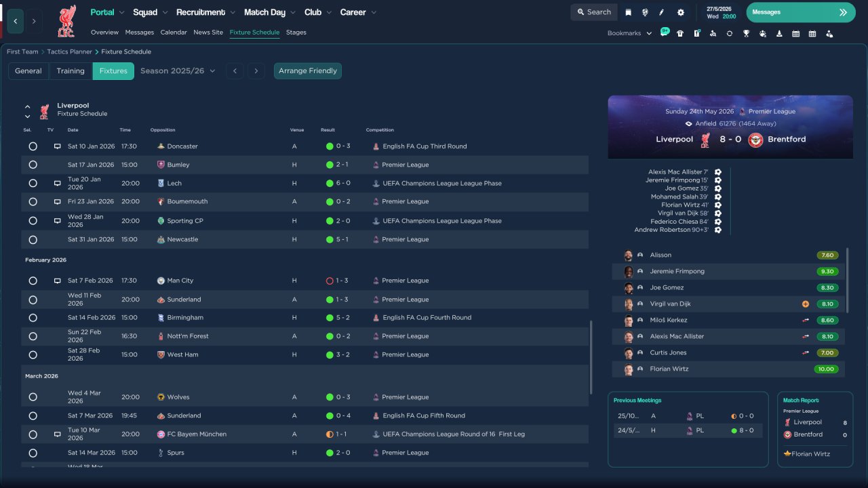Click the Search input field
The image size is (868, 488).
pyautogui.click(x=593, y=12)
